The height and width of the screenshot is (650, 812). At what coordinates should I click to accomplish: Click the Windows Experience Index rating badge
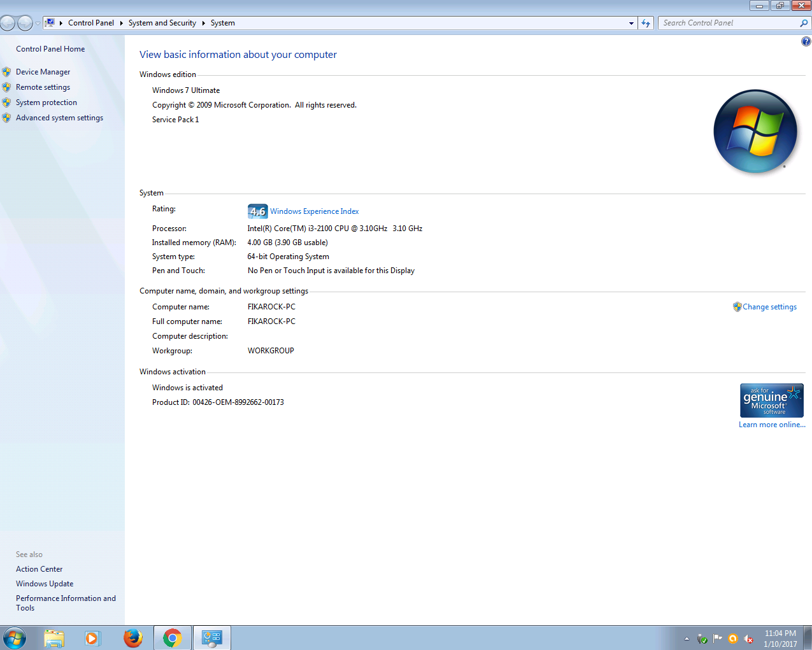[x=257, y=211]
